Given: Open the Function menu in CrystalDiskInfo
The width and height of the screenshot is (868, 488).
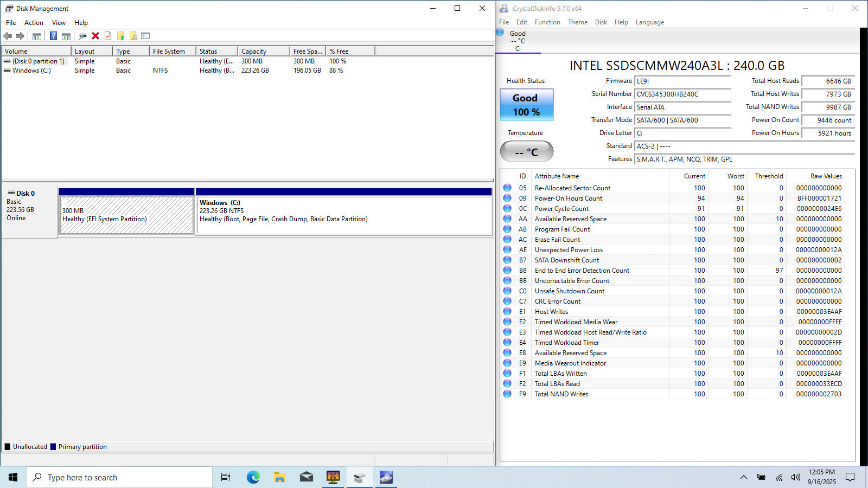Looking at the screenshot, I should [547, 22].
